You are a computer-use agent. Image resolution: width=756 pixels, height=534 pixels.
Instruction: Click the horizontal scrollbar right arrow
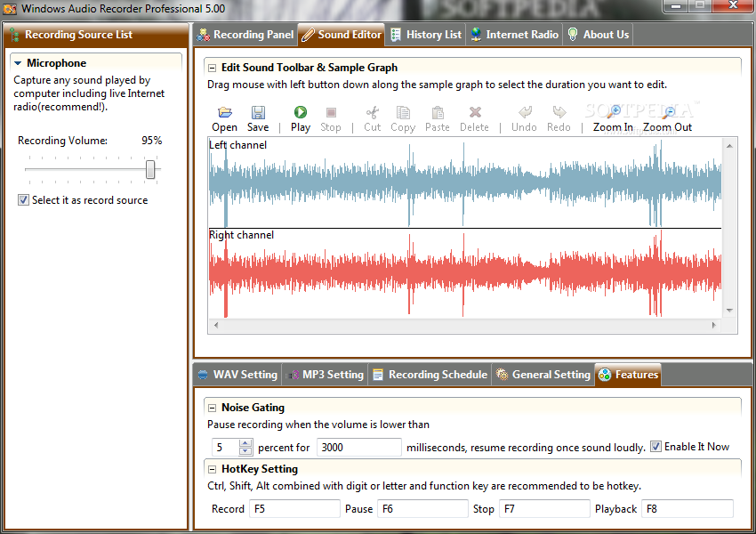(714, 325)
